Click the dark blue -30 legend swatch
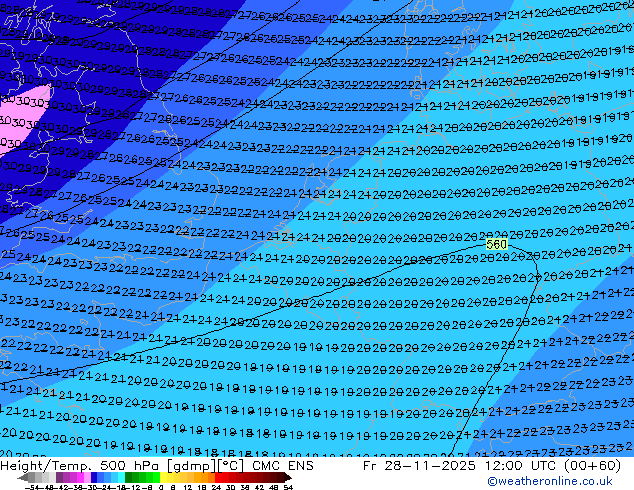Screen dimensions: 634x490 coord(94,477)
